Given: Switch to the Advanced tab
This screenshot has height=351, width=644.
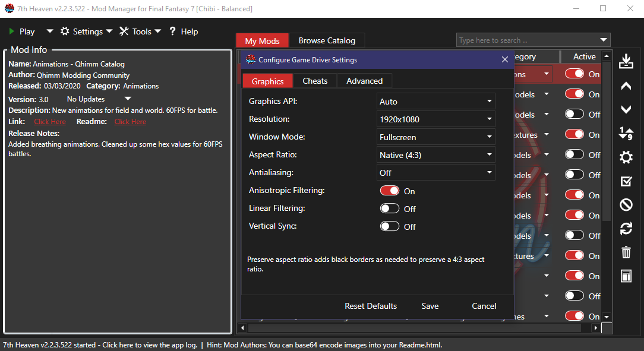Looking at the screenshot, I should [364, 81].
